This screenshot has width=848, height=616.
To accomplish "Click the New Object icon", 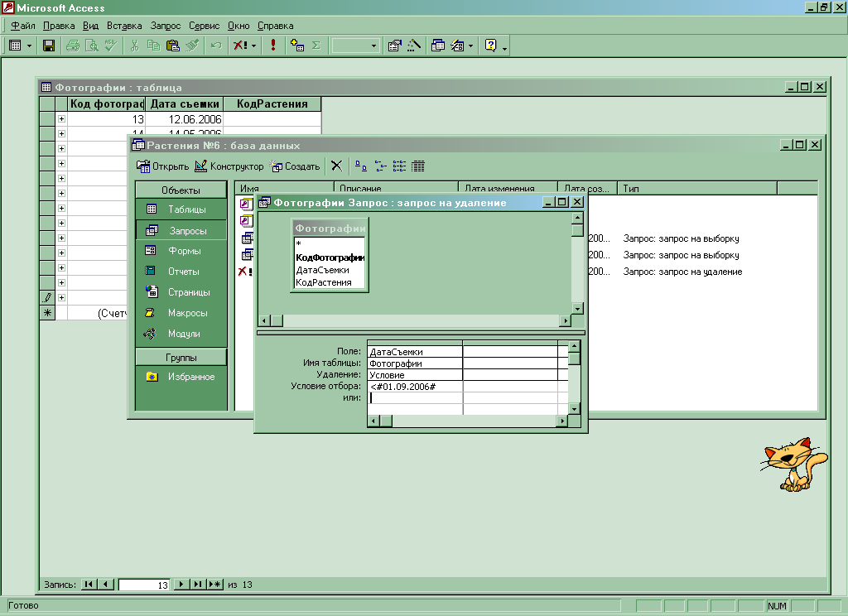I will click(x=457, y=46).
